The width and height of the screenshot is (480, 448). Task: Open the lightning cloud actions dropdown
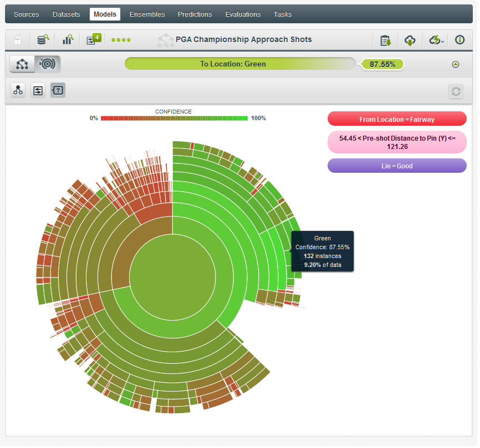tap(436, 40)
